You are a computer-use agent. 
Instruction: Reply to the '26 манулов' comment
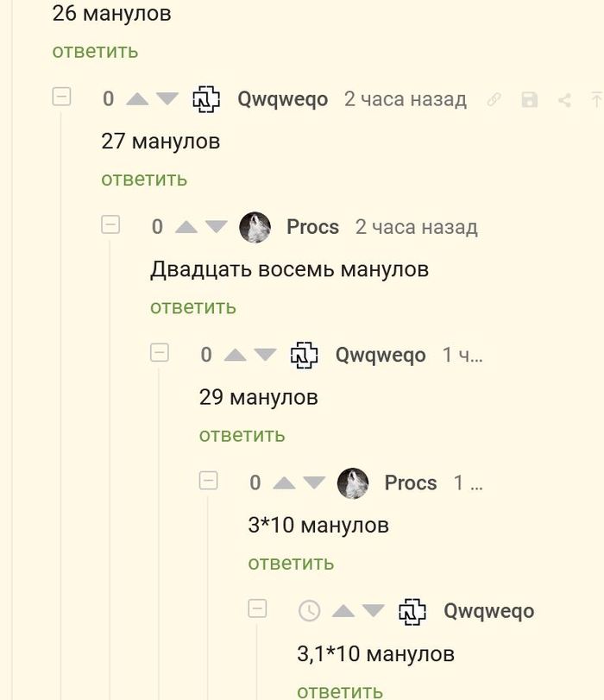tap(93, 50)
